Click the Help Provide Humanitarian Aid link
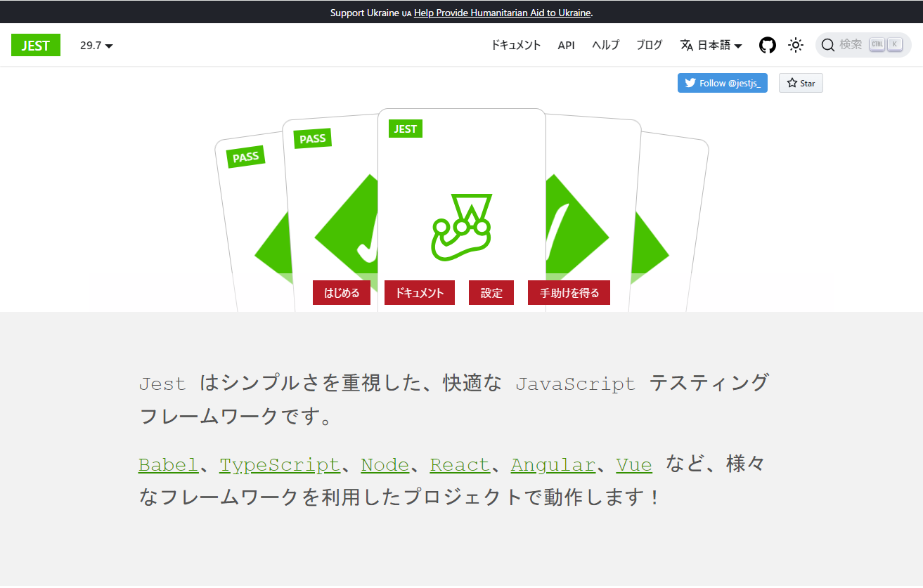Viewport: 923px width, 588px height. pyautogui.click(x=502, y=13)
